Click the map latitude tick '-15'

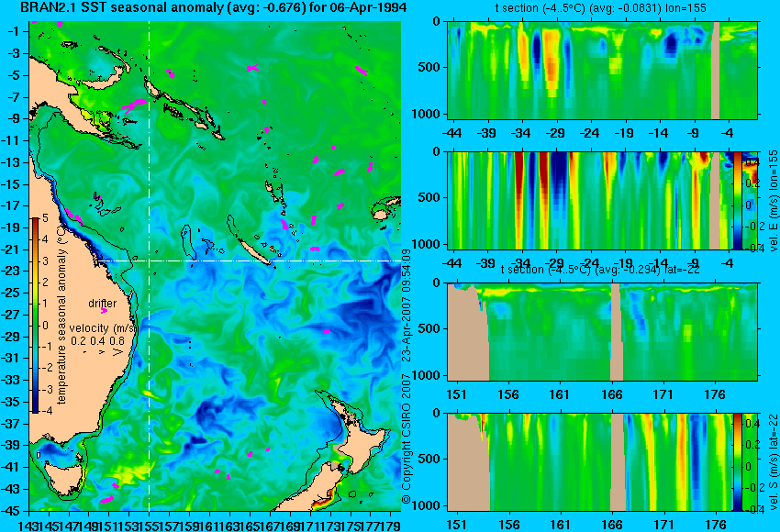[x=11, y=184]
